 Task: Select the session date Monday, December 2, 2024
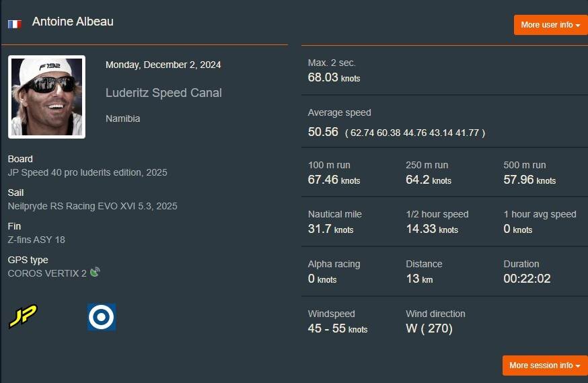[163, 65]
